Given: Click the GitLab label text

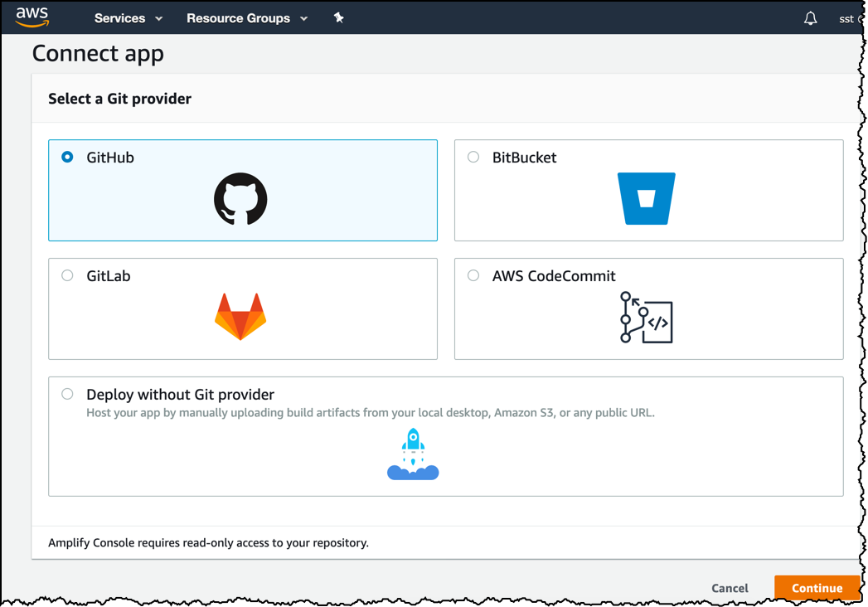Looking at the screenshot, I should [x=109, y=276].
